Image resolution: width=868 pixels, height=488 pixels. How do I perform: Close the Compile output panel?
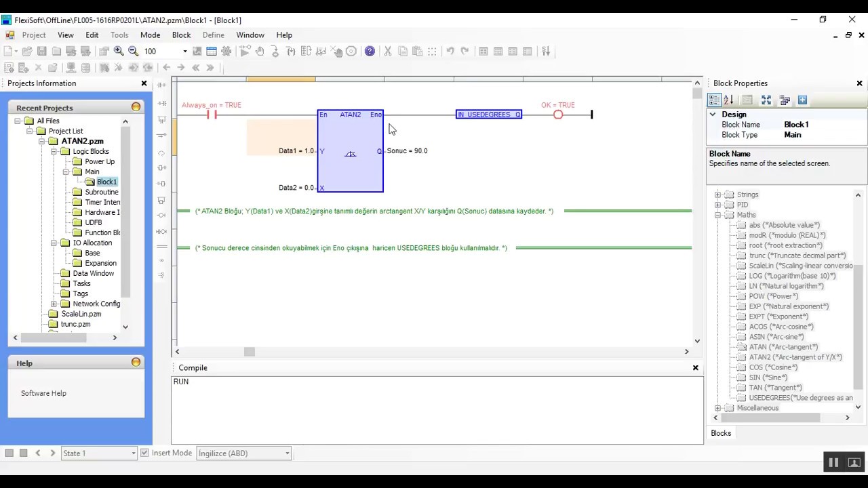pos(695,367)
